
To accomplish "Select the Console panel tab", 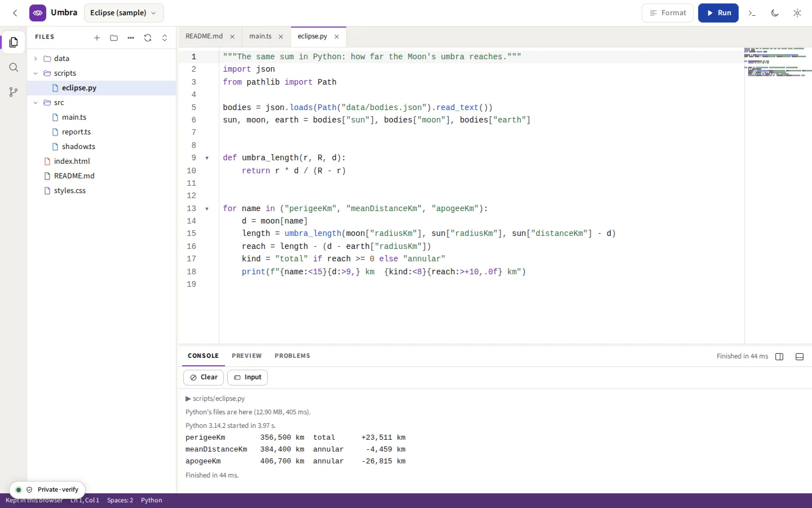I will tap(203, 356).
